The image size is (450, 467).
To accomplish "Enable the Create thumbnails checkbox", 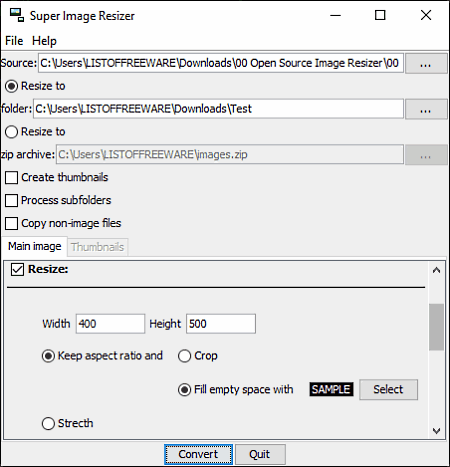I will (11, 178).
